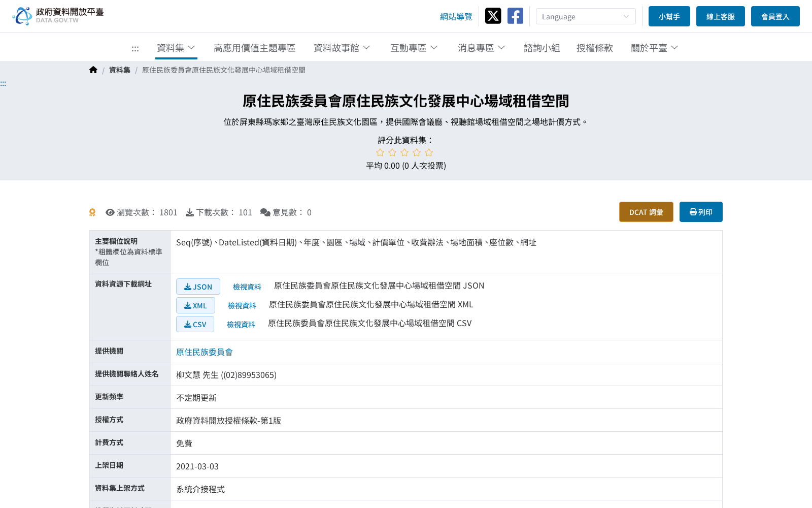Rate dataset with the first star

click(x=380, y=152)
